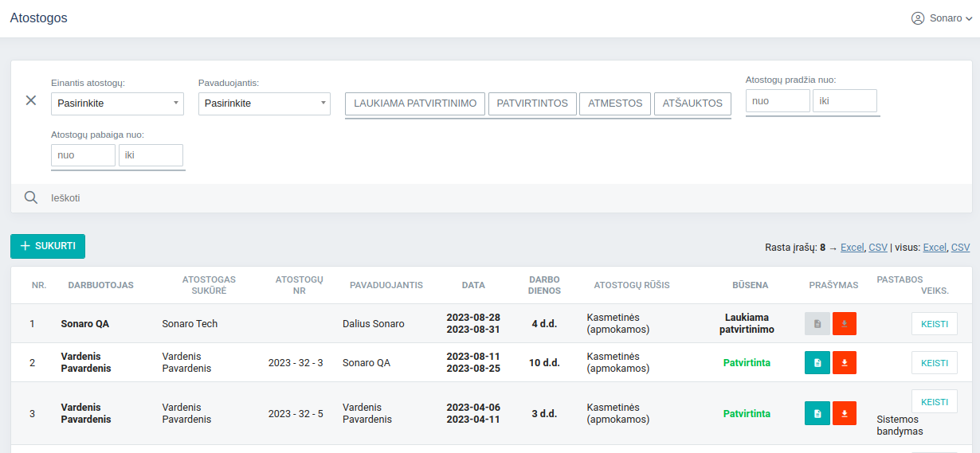Expand the Sonaro user menu
This screenshot has width=980, height=453.
click(x=942, y=18)
